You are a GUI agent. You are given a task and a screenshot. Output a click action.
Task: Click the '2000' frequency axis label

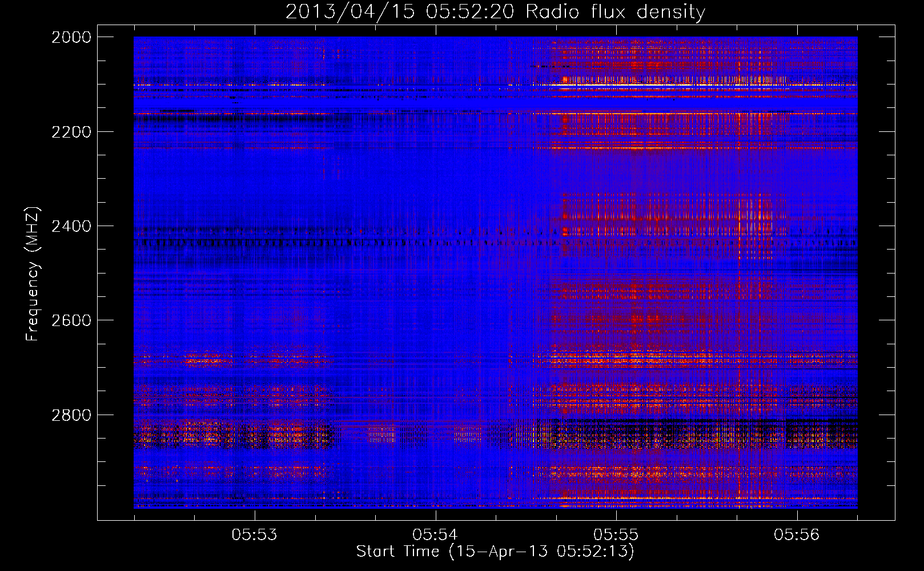pos(71,37)
